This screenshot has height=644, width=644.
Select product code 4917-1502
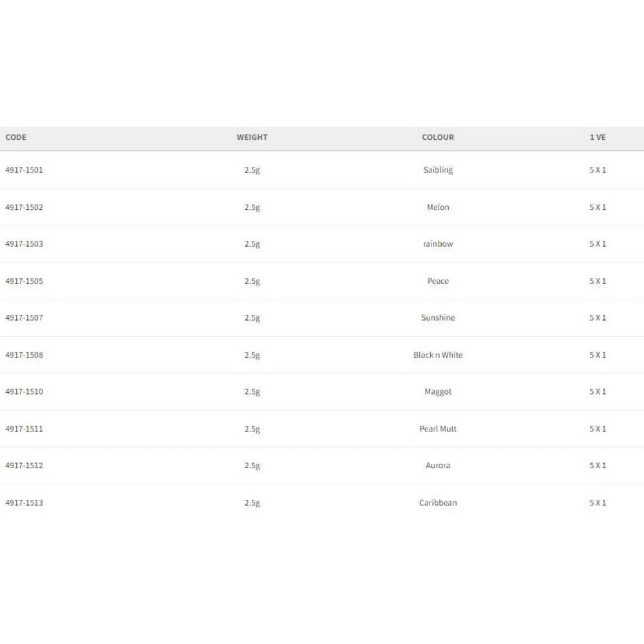pyautogui.click(x=24, y=207)
